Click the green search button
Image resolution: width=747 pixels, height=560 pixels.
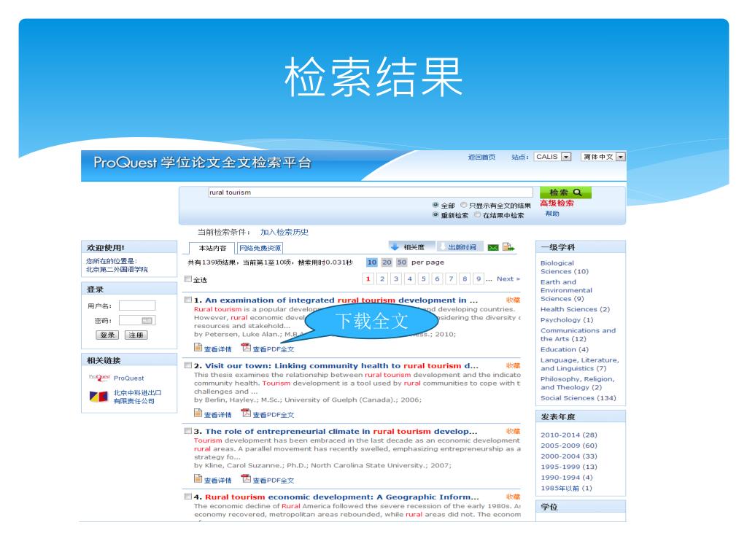pos(565,192)
